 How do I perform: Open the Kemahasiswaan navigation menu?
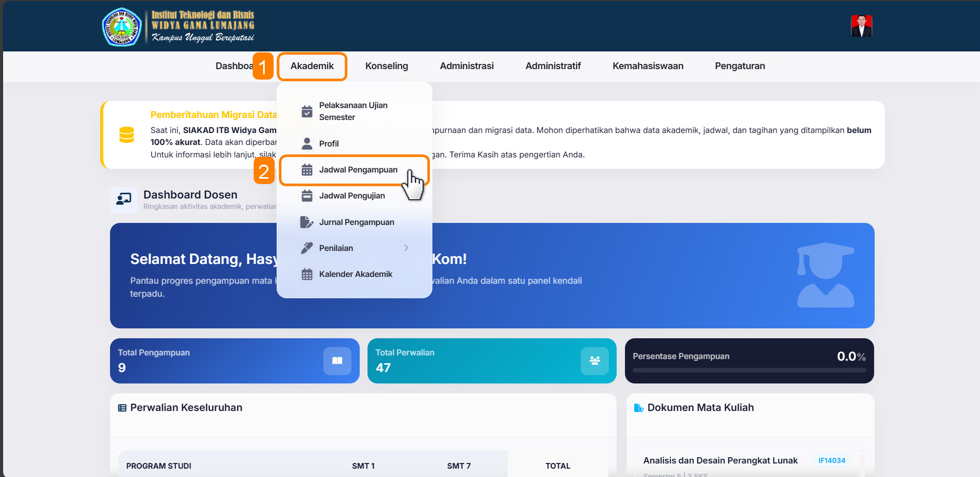(647, 66)
